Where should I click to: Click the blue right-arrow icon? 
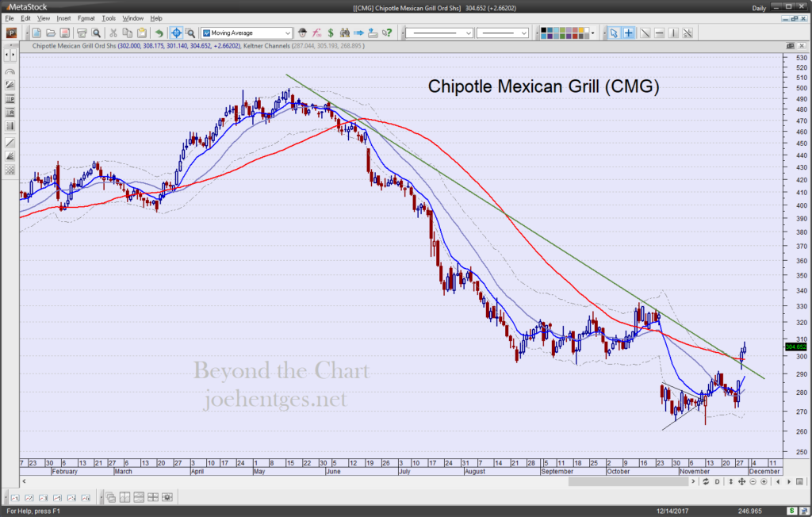(358, 33)
